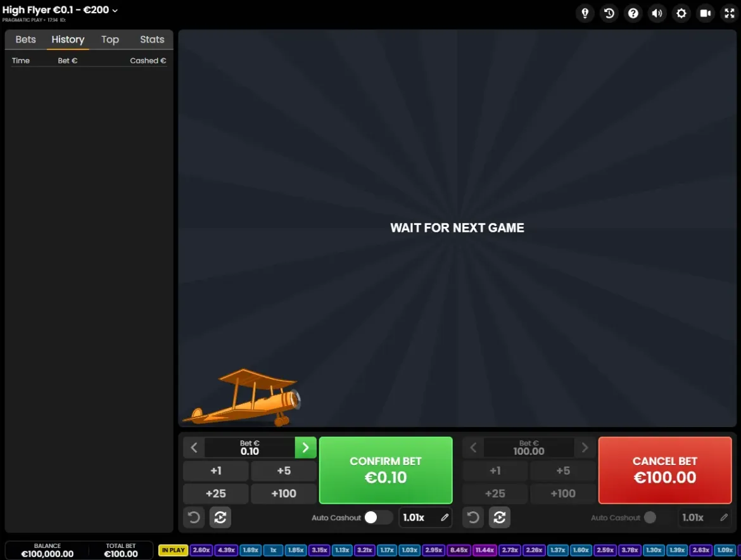The width and height of the screenshot is (741, 560).
Task: Open the game history clock icon
Action: pyautogui.click(x=609, y=13)
